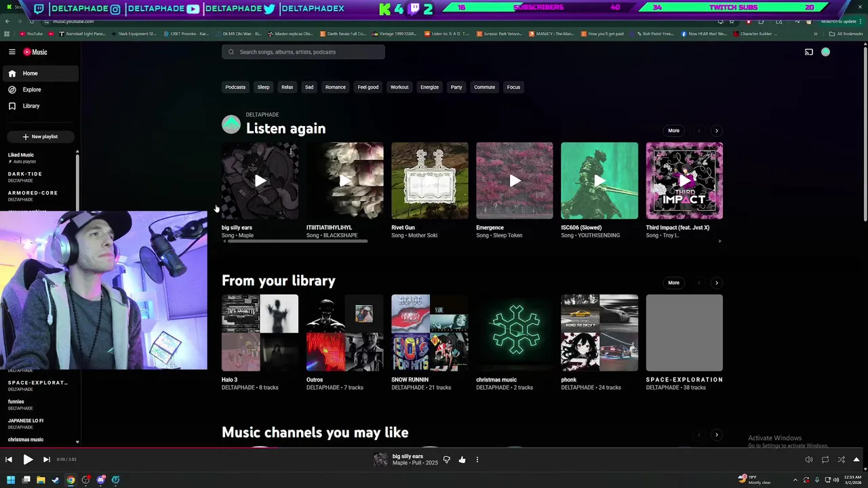This screenshot has height=488, width=868.
Task: Open the funnies playlist in sidebar
Action: (x=39, y=405)
